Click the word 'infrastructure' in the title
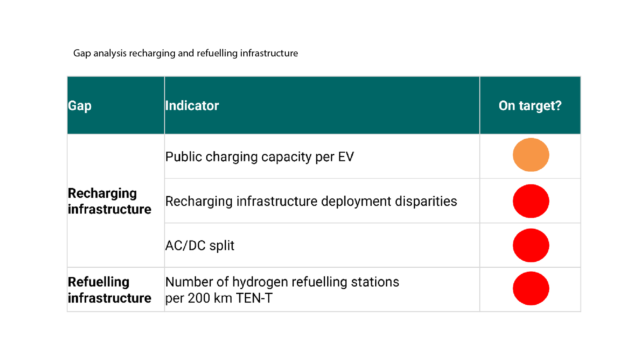Image resolution: width=644 pixels, height=362 pixels. point(269,53)
